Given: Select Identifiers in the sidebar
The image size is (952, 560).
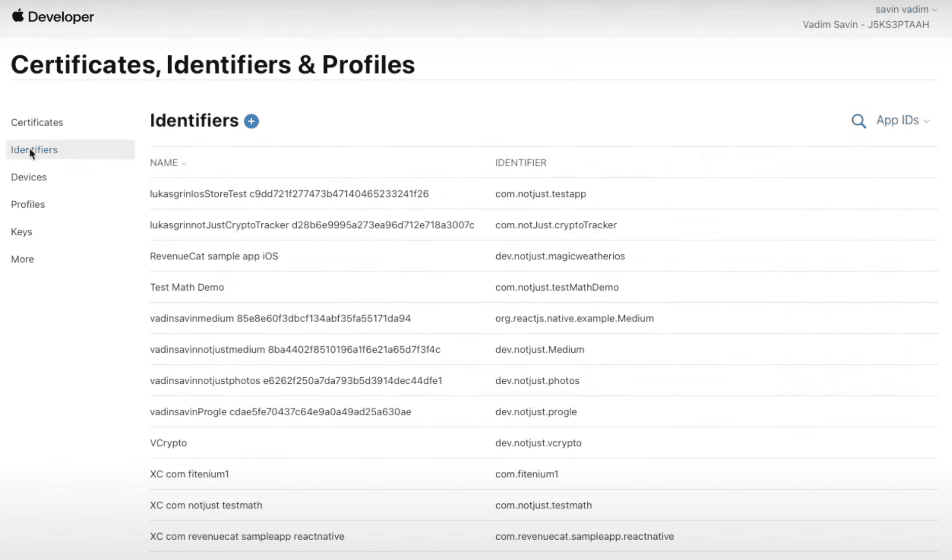Looking at the screenshot, I should point(33,149).
